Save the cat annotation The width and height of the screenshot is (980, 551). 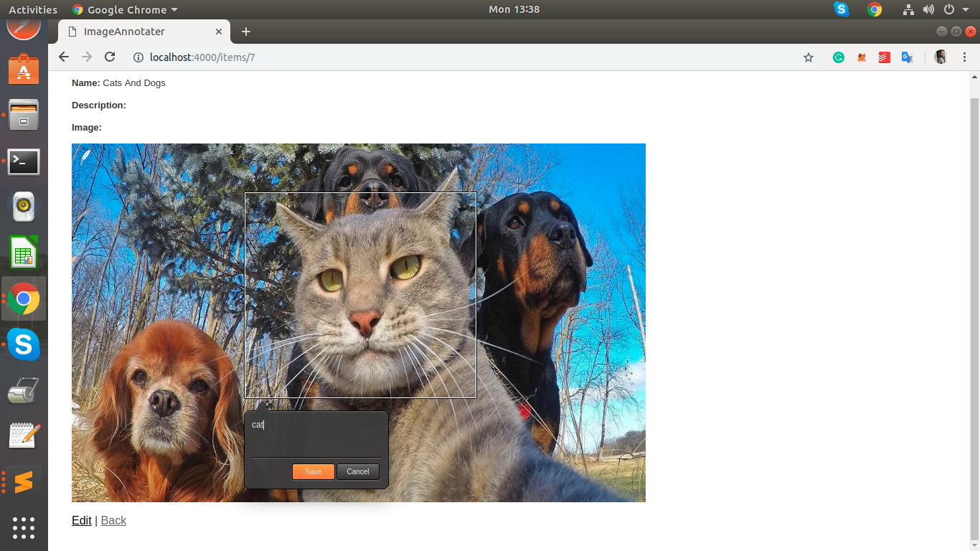[314, 471]
